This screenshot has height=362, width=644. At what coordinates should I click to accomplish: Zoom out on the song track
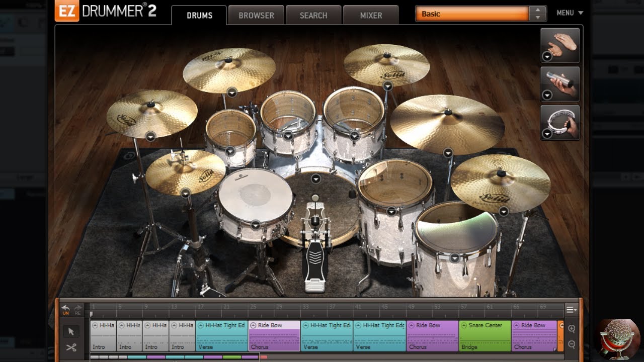(572, 344)
